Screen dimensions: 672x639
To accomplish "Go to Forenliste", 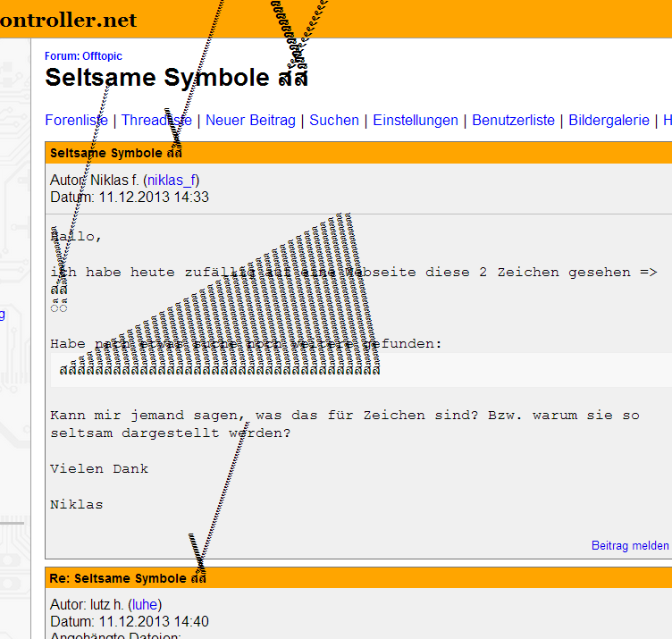I will pos(76,120).
